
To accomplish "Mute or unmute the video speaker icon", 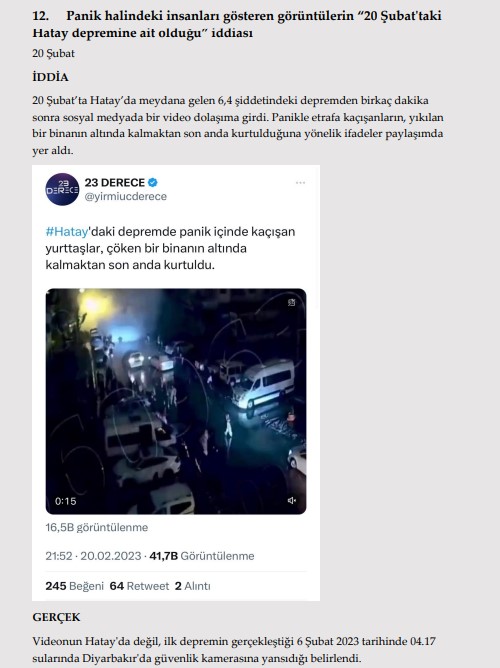I will (292, 500).
